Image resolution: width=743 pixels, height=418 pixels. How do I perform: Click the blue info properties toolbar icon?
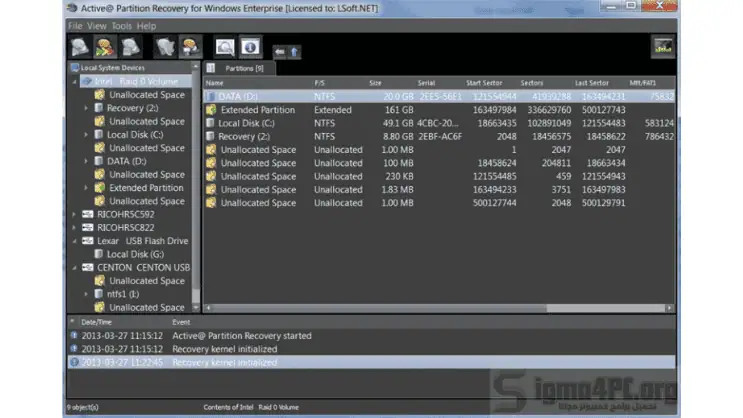pos(249,47)
